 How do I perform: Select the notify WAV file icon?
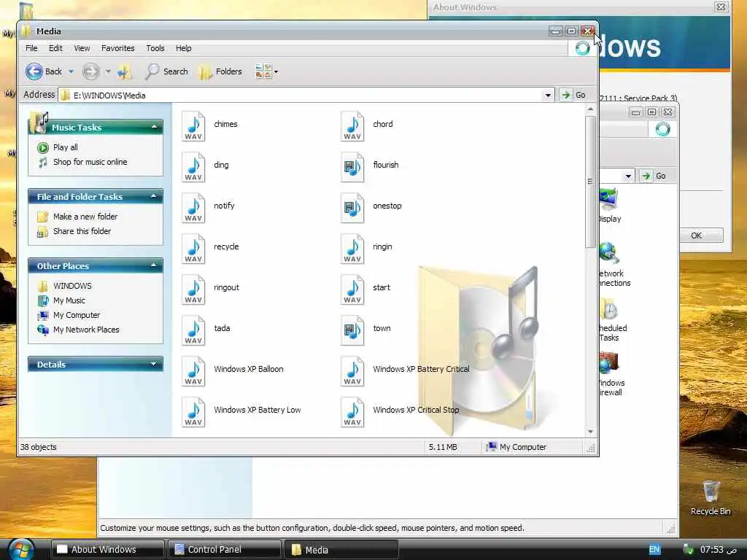click(193, 208)
